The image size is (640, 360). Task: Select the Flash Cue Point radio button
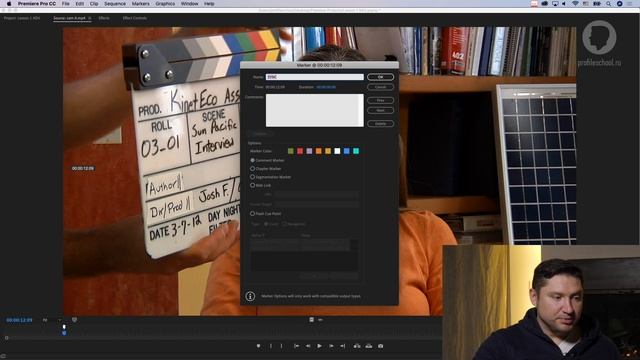[x=253, y=213]
